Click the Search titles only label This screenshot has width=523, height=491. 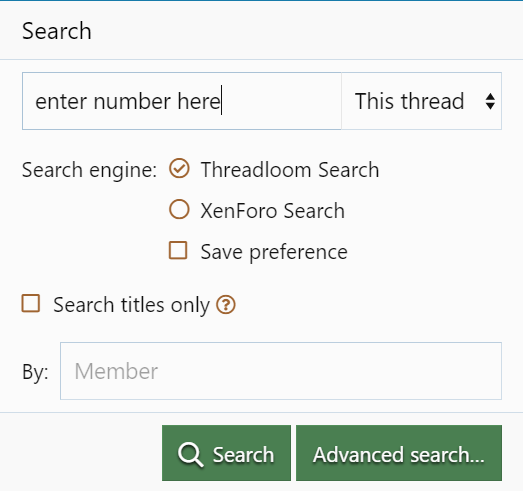(132, 305)
